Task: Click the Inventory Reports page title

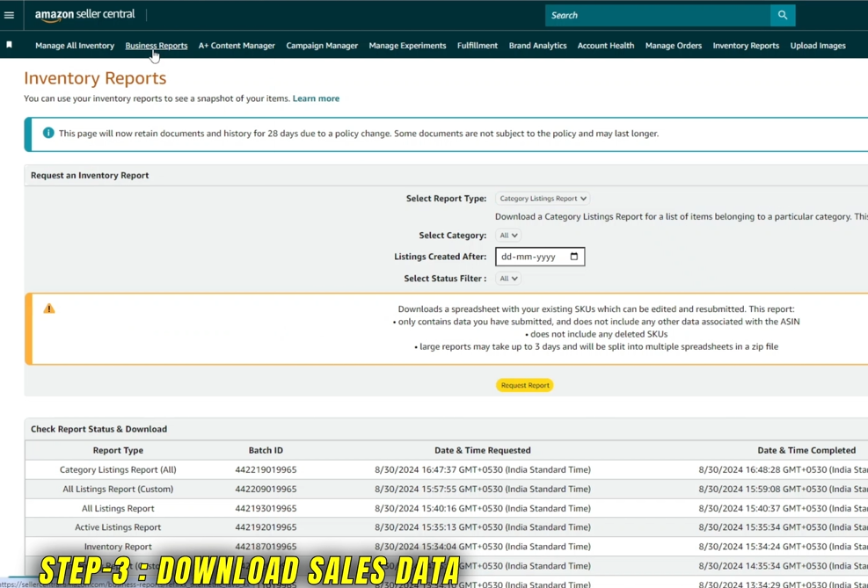Action: 95,78
